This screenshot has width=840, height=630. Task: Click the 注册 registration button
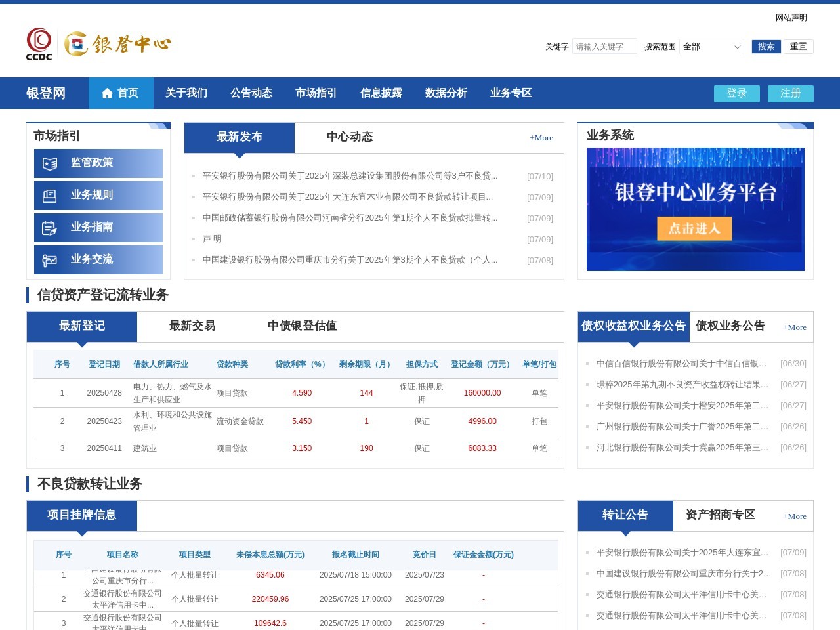[x=790, y=94]
